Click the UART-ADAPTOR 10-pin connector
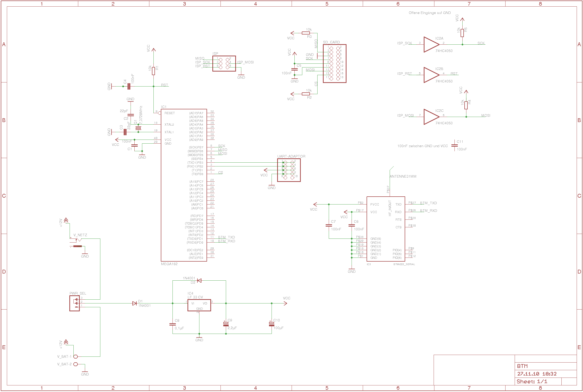The image size is (583, 392). click(289, 170)
